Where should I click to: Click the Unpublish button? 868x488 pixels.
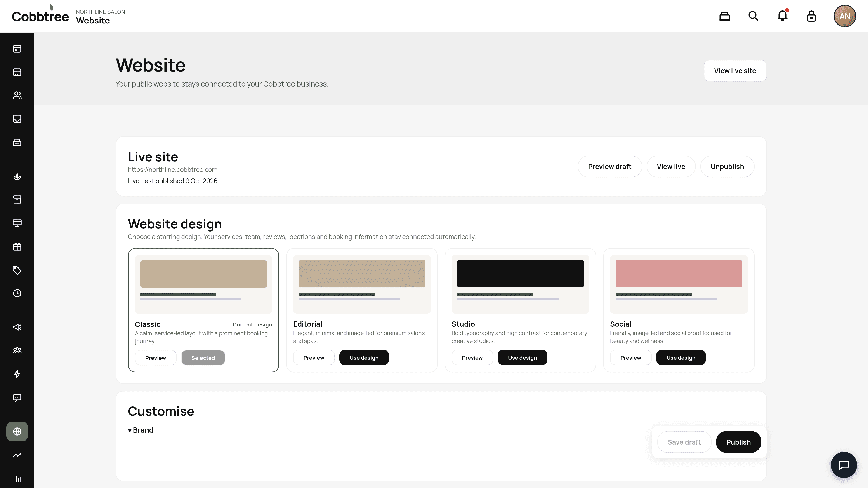click(x=727, y=166)
